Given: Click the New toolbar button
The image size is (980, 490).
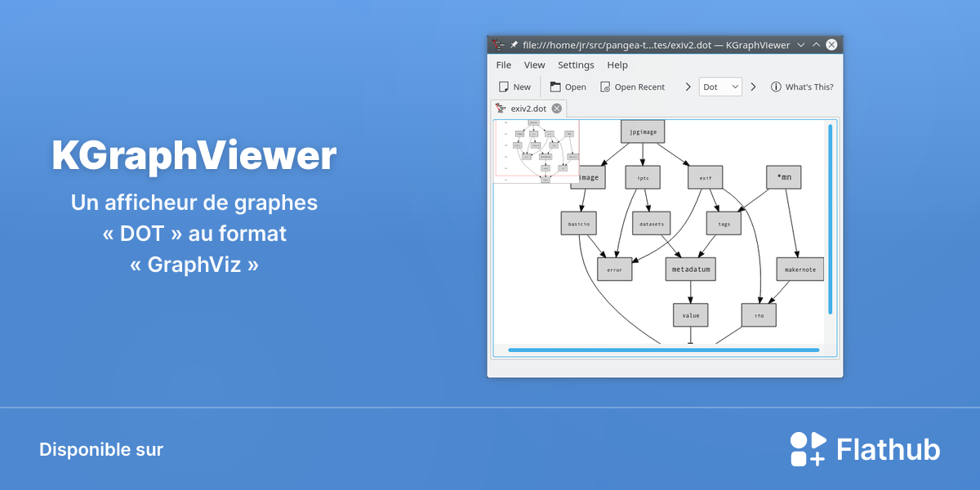Looking at the screenshot, I should point(515,87).
